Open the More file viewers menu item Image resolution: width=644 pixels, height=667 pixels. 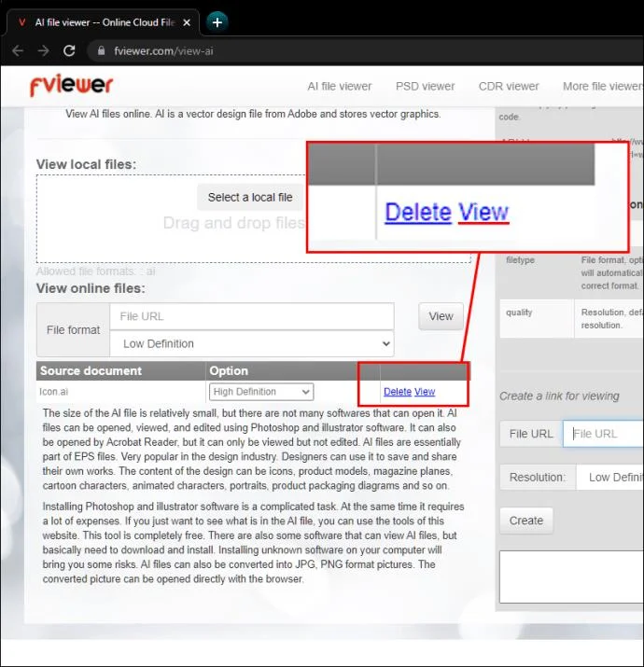(603, 87)
